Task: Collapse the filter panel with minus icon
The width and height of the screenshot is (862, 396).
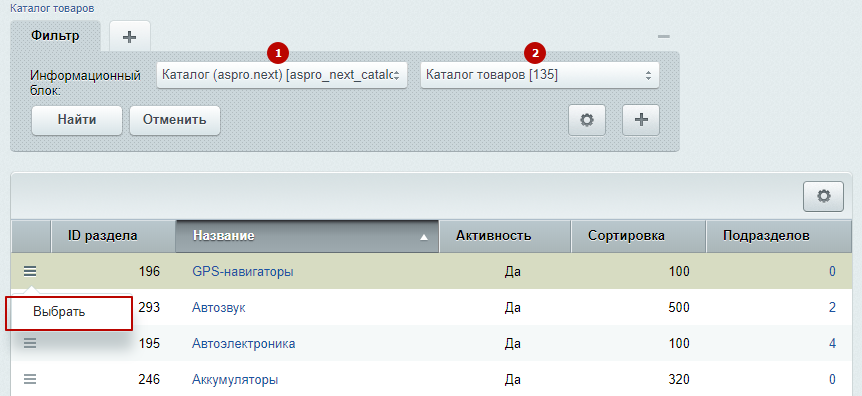Action: 664,37
